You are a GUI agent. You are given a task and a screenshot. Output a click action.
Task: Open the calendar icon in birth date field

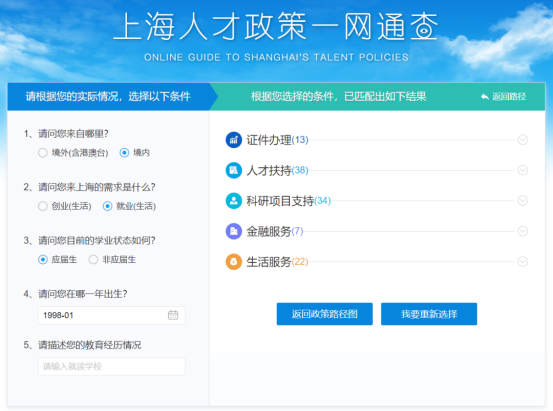[x=173, y=315]
